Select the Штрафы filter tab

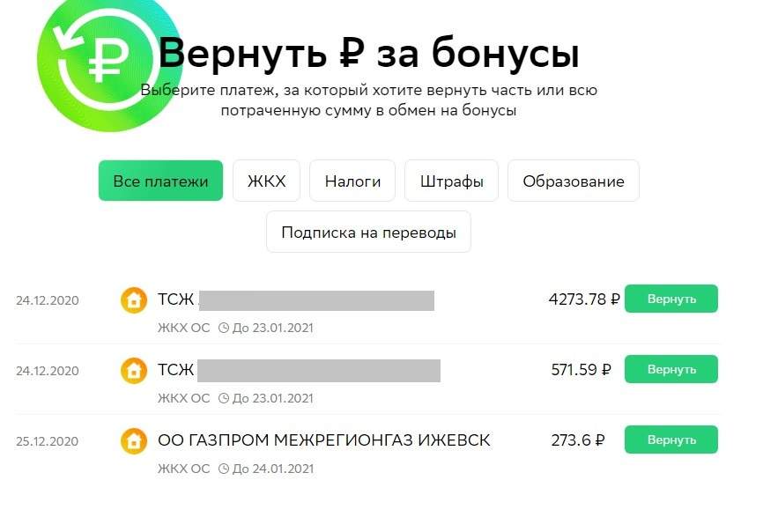coord(452,181)
